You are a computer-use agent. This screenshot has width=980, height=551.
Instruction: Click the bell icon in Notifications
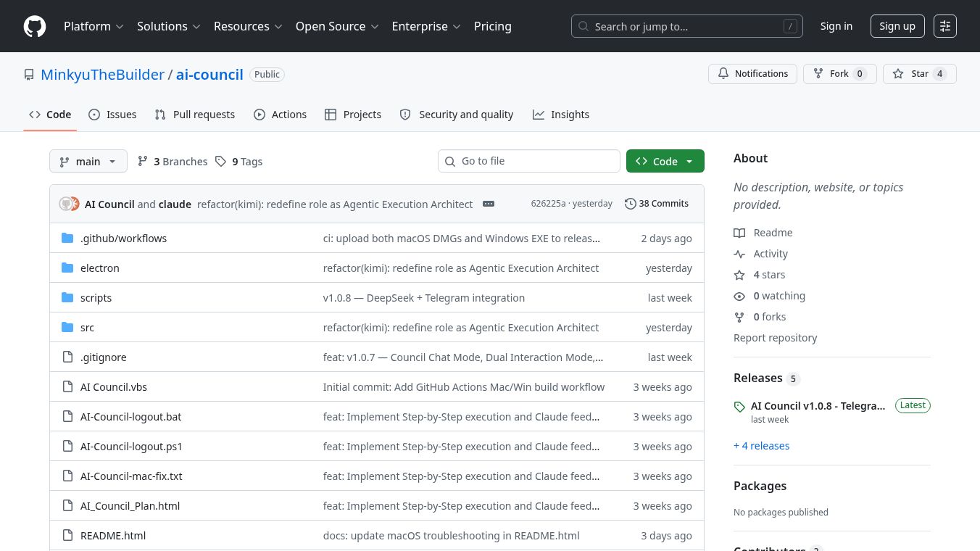point(723,74)
